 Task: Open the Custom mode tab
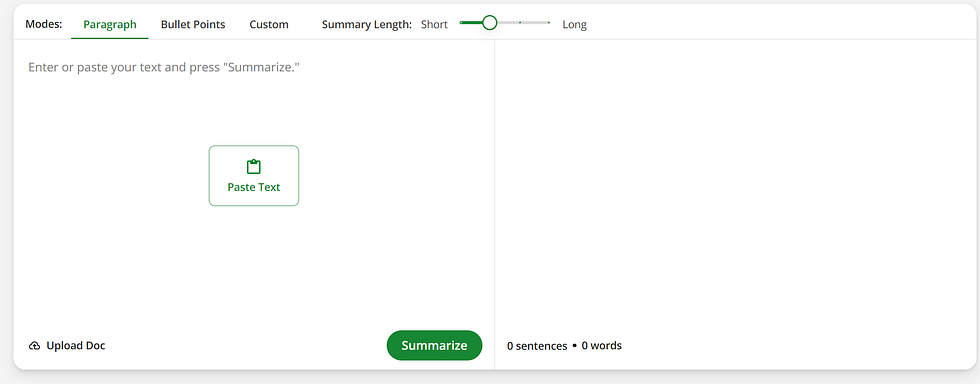pos(269,25)
